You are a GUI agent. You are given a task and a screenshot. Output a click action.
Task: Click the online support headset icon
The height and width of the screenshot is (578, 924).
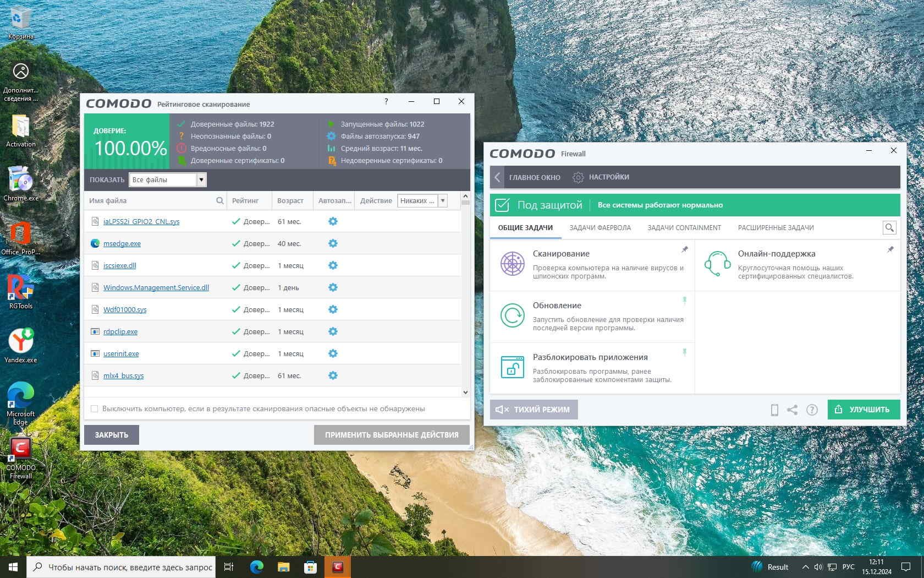point(717,264)
